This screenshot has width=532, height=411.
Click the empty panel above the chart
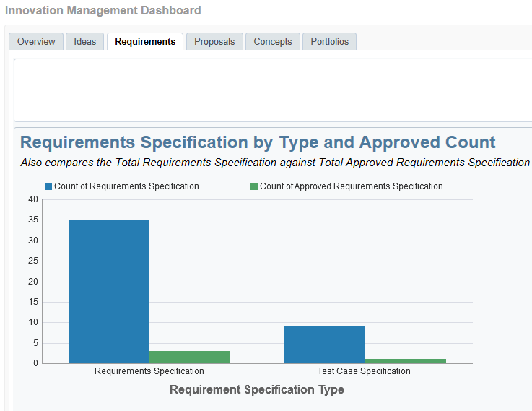pos(273,90)
